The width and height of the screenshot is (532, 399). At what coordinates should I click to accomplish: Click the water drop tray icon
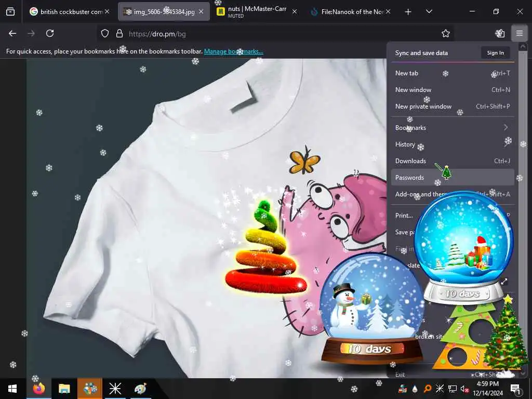pyautogui.click(x=415, y=389)
